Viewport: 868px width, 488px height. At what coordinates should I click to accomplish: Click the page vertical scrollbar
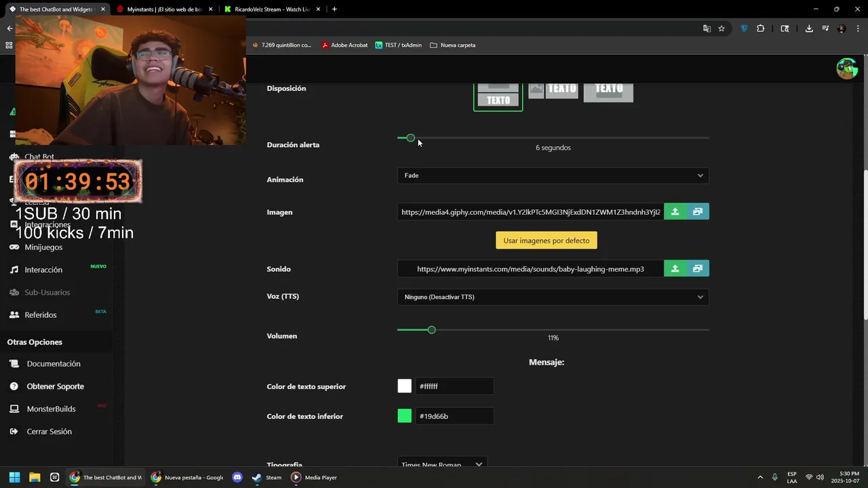tap(865, 244)
